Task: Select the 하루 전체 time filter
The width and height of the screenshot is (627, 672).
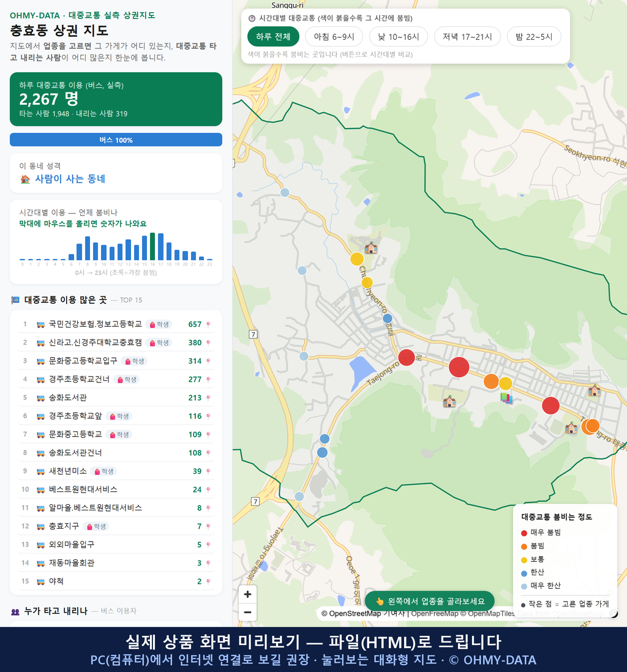Action: [273, 37]
